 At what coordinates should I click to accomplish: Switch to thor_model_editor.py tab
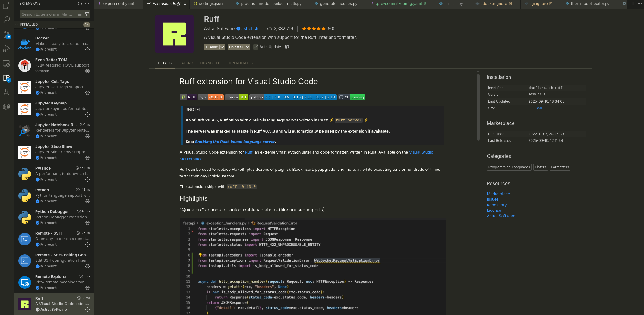point(590,4)
